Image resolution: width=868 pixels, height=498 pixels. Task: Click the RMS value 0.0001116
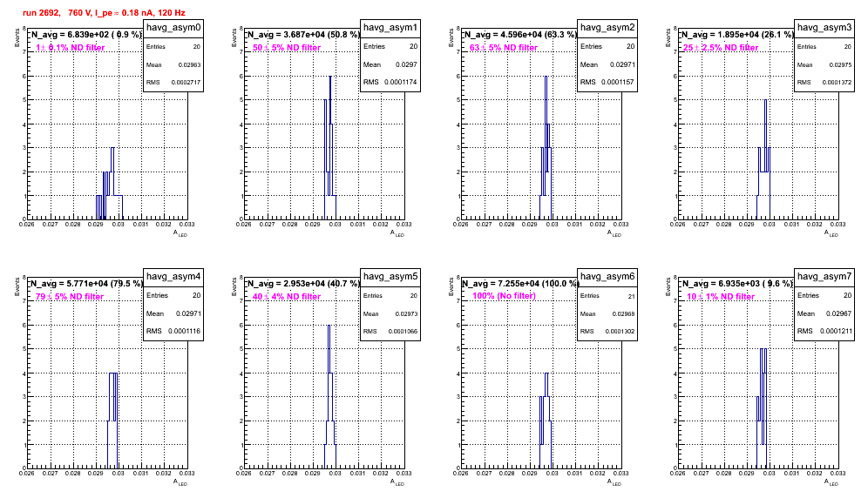185,332
